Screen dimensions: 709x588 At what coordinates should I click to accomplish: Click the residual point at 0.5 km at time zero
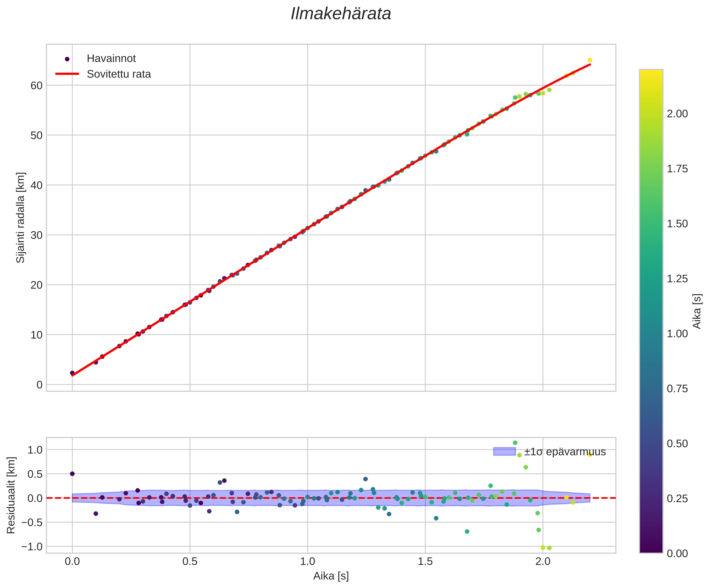click(x=72, y=474)
